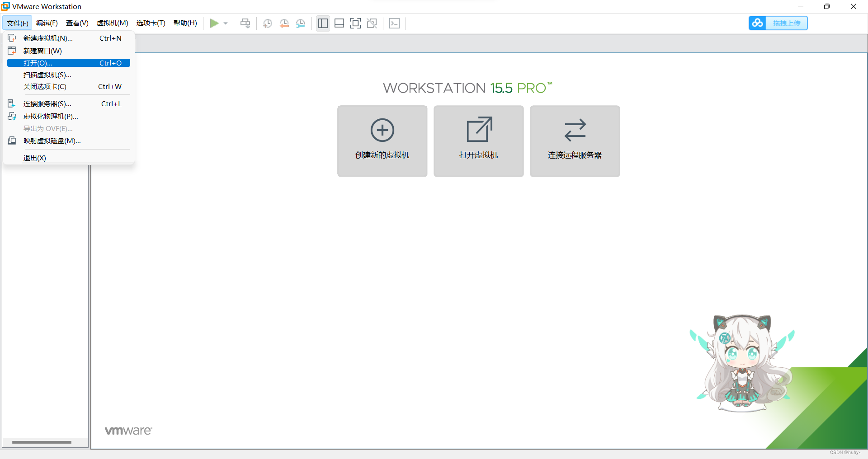The height and width of the screenshot is (459, 868).
Task: Click the 打开虚拟机 tile
Action: (x=479, y=141)
